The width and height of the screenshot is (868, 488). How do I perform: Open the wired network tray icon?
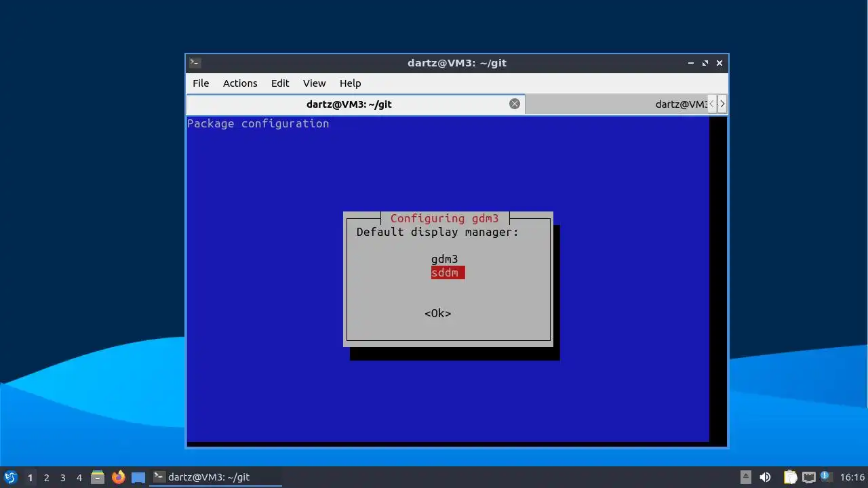point(808,477)
